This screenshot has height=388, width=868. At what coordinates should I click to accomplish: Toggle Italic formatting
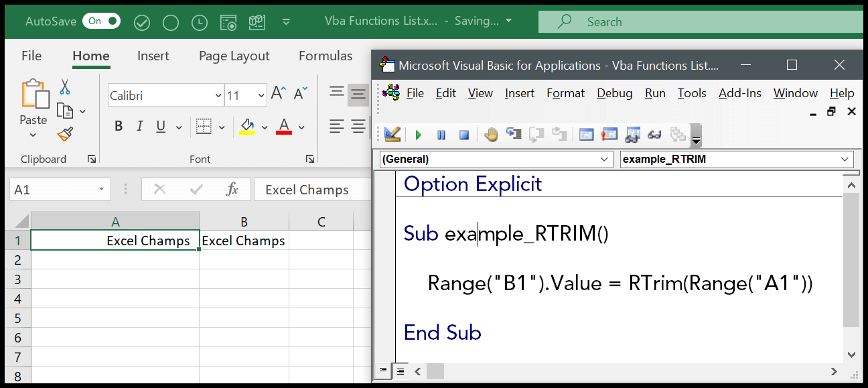click(140, 126)
